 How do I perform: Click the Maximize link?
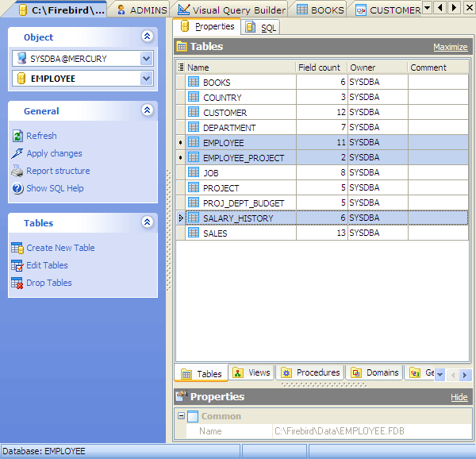click(450, 47)
